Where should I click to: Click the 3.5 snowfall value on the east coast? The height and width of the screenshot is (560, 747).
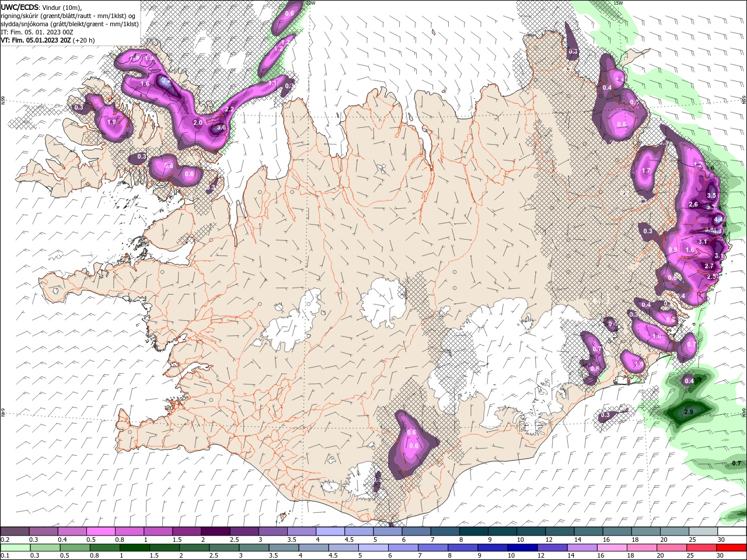(x=711, y=195)
